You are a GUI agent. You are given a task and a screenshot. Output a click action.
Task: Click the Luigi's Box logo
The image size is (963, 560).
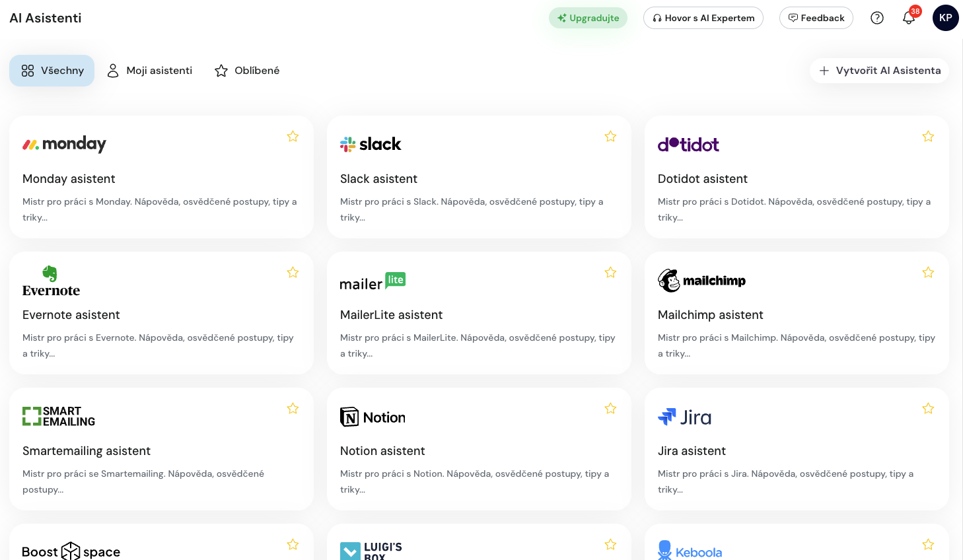(371, 551)
